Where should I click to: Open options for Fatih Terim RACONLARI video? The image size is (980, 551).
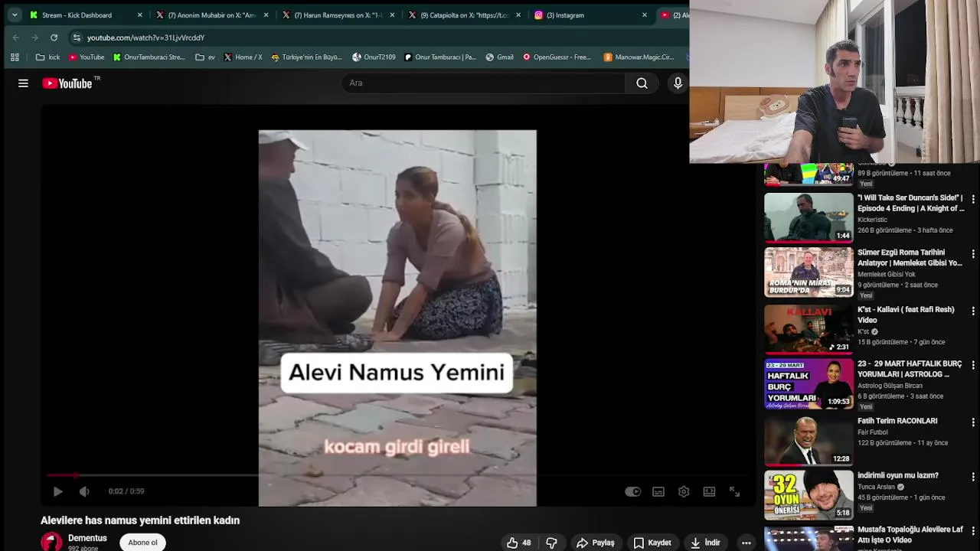973,422
